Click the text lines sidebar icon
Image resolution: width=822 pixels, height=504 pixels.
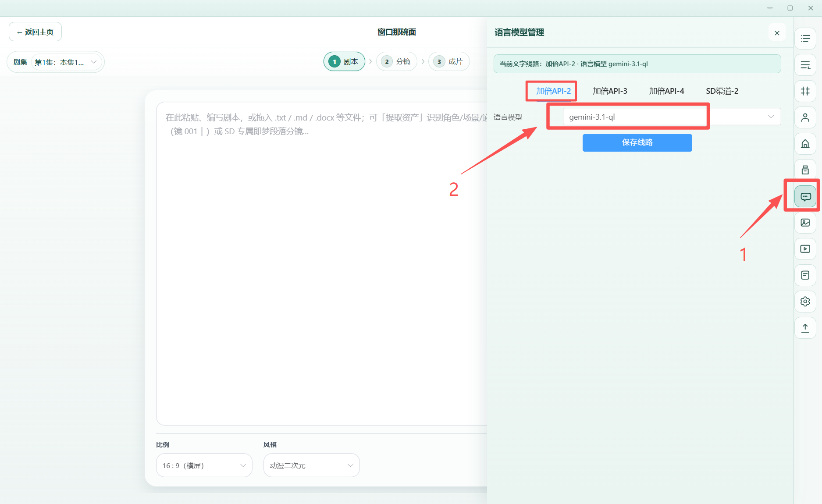[x=805, y=65]
